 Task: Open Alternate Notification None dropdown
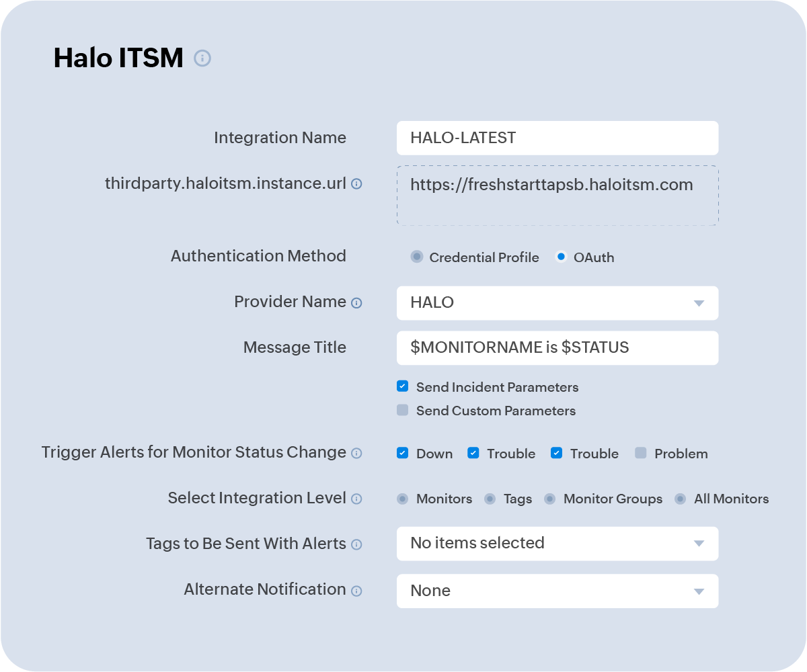pyautogui.click(x=558, y=591)
